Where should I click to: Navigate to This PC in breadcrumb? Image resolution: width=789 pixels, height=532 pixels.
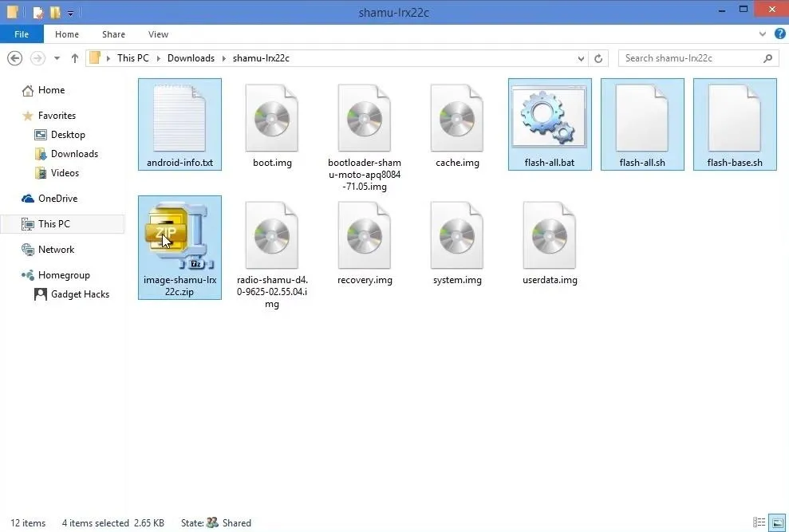coord(133,58)
